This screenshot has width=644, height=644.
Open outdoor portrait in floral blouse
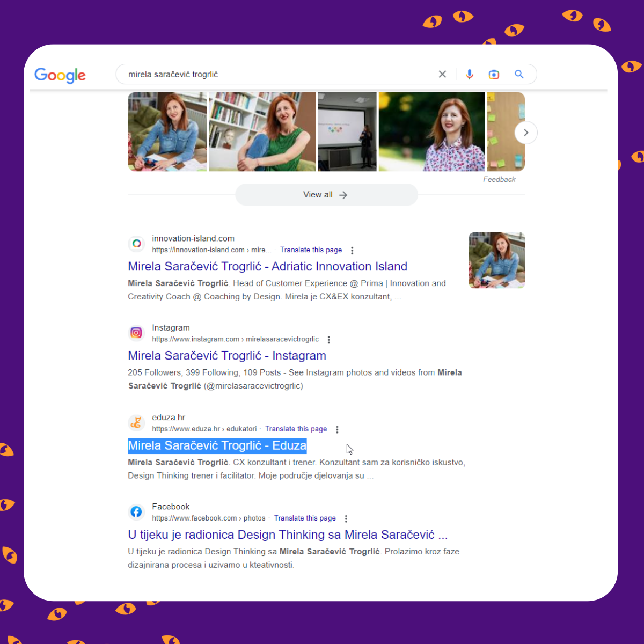tap(432, 131)
